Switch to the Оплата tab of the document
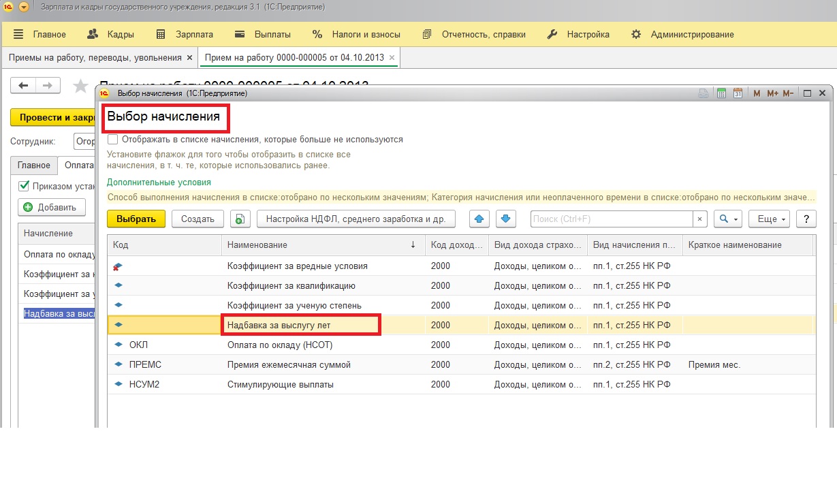 (77, 165)
